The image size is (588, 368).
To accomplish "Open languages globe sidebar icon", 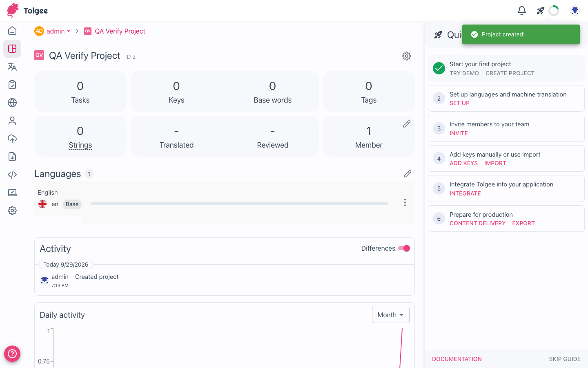I will point(12,103).
